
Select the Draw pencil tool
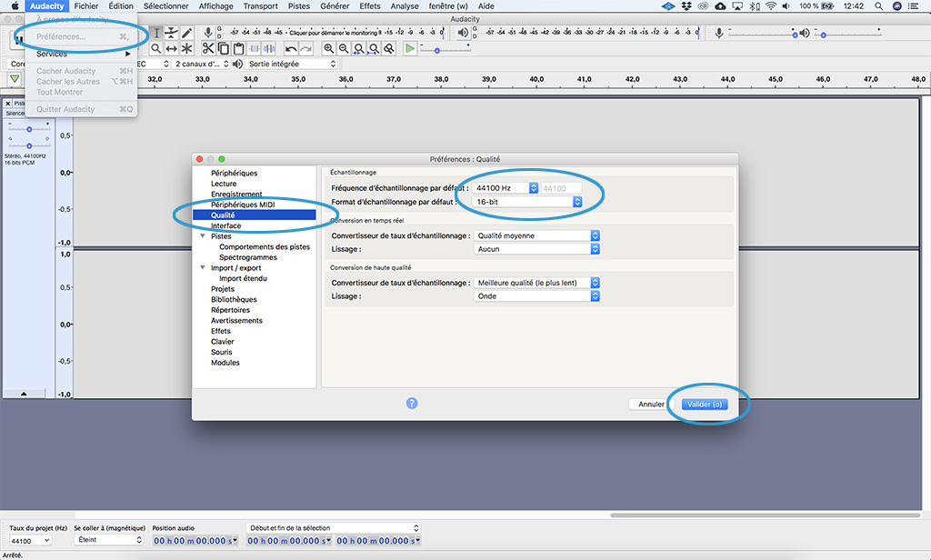[186, 33]
